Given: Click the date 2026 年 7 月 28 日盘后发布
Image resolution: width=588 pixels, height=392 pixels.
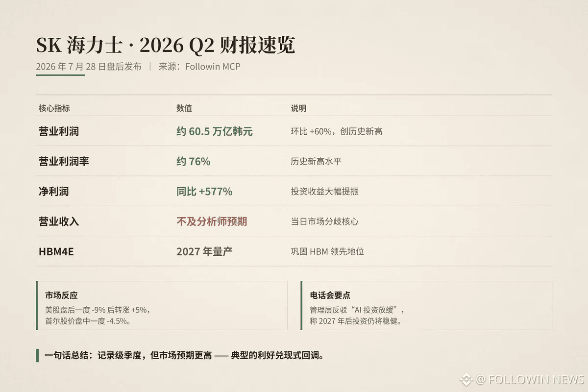Looking at the screenshot, I should click(x=89, y=67).
